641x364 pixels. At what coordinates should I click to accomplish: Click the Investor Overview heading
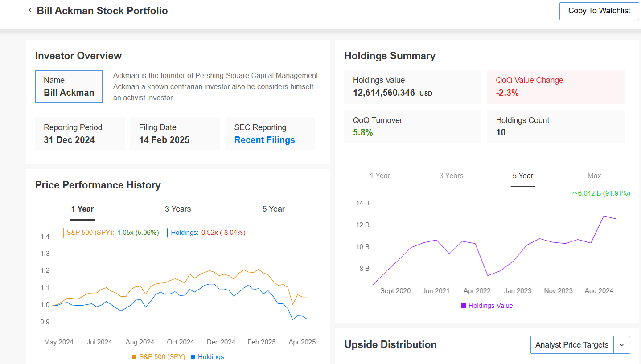click(78, 56)
